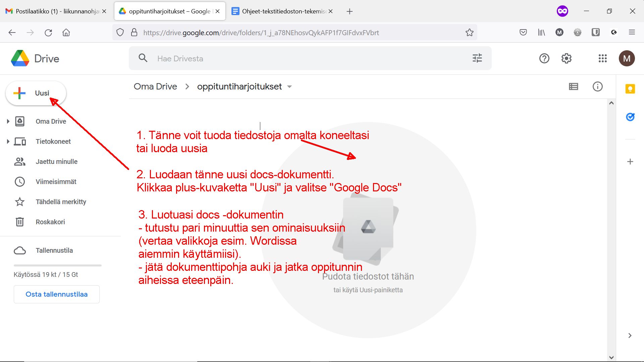Add a side panel add-on
Screen dimensions: 644x362
(x=630, y=162)
